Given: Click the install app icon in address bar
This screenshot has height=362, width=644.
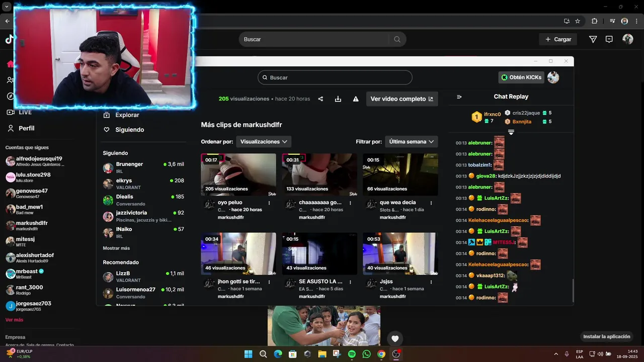Looking at the screenshot, I should pyautogui.click(x=567, y=21).
